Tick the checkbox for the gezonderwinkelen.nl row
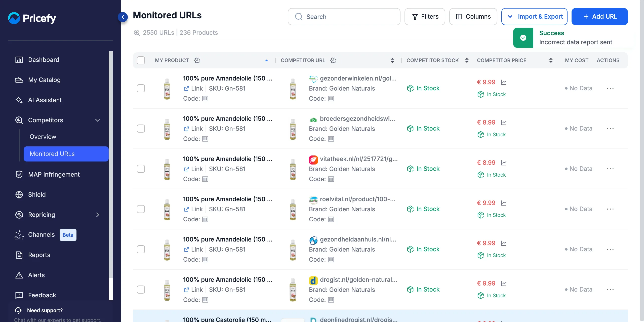The height and width of the screenshot is (322, 644). click(x=141, y=88)
